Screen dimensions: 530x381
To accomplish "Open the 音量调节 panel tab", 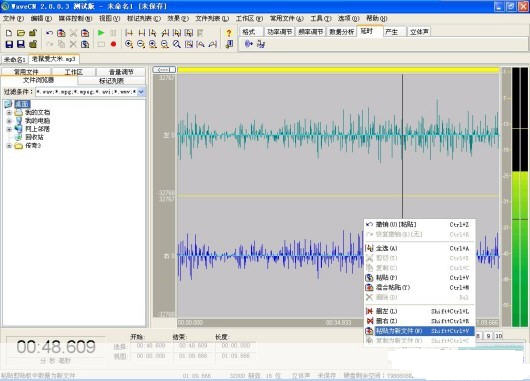I will (121, 72).
